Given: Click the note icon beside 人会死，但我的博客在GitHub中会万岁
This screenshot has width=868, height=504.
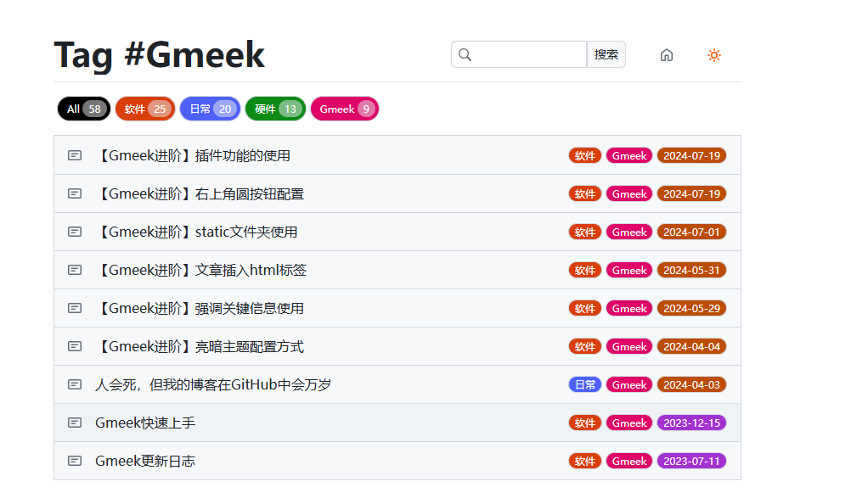Looking at the screenshot, I should pos(75,384).
